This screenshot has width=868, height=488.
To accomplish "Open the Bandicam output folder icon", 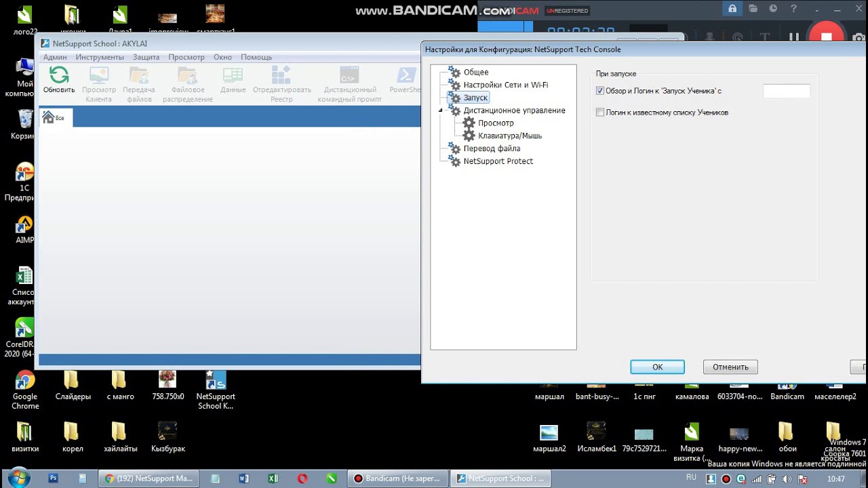I will tap(753, 9).
